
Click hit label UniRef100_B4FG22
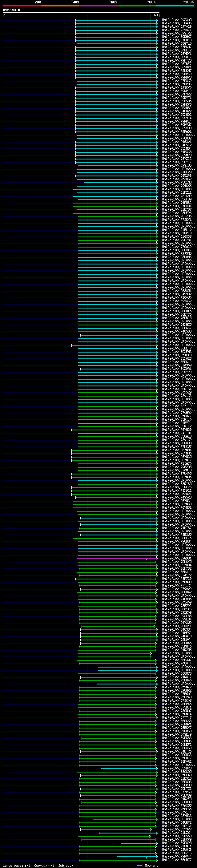point(177,111)
